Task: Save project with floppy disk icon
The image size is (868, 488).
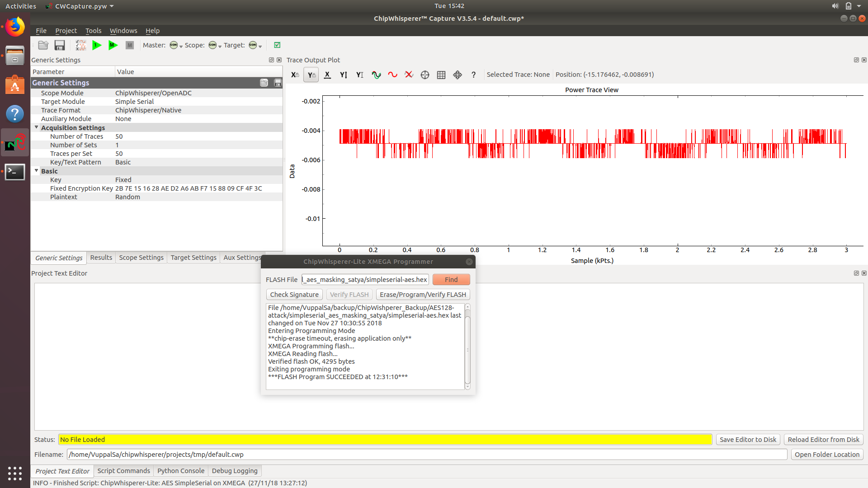Action: coord(60,45)
